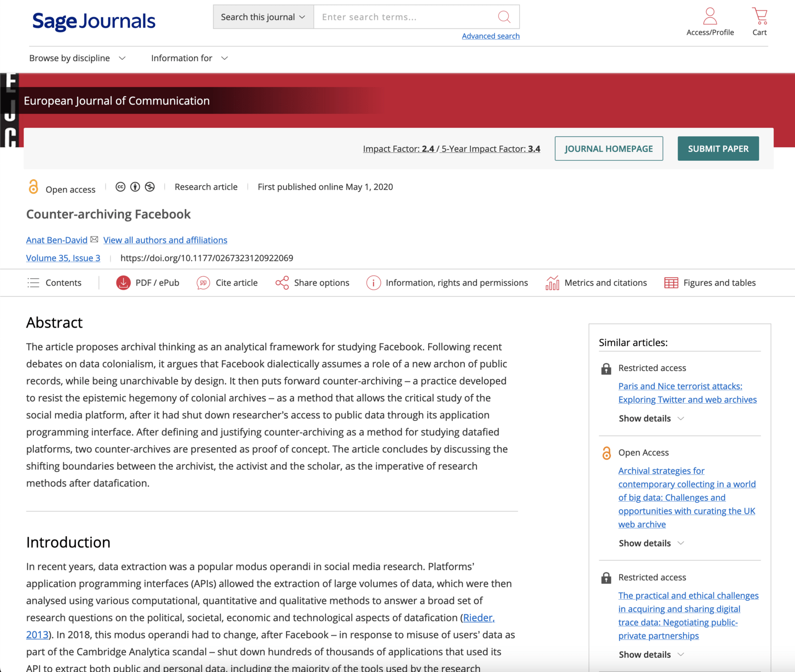795x672 pixels.
Task: Click the 'Similar articles:' heading
Action: [633, 342]
